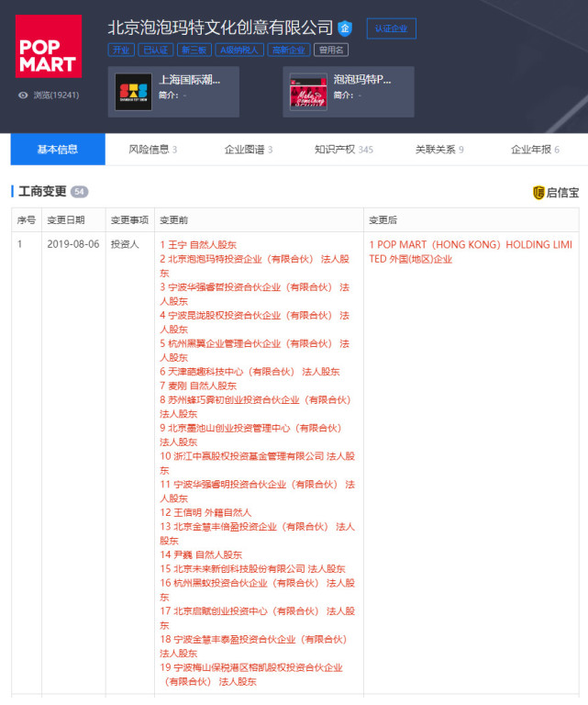The width and height of the screenshot is (588, 705).
Task: Switch to the 基本信息 tab
Action: point(58,150)
